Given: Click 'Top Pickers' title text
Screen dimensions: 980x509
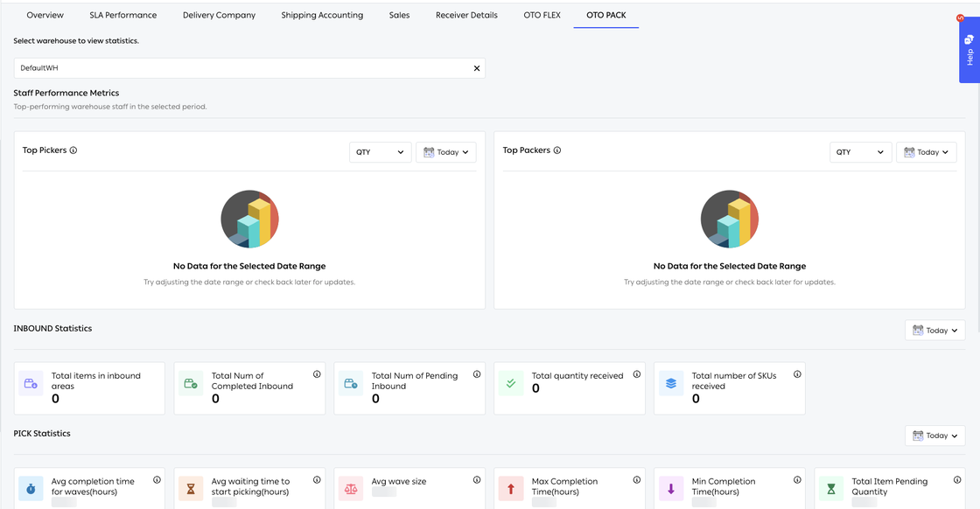Looking at the screenshot, I should pyautogui.click(x=45, y=150).
